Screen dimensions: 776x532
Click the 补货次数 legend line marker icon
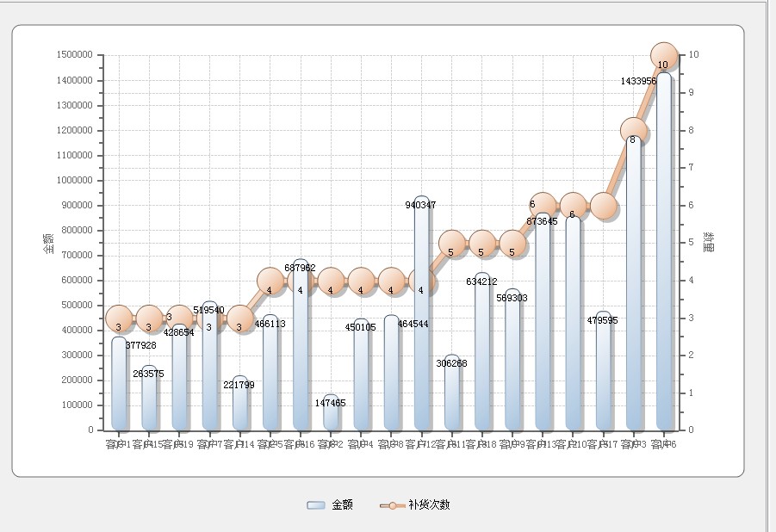pos(392,505)
